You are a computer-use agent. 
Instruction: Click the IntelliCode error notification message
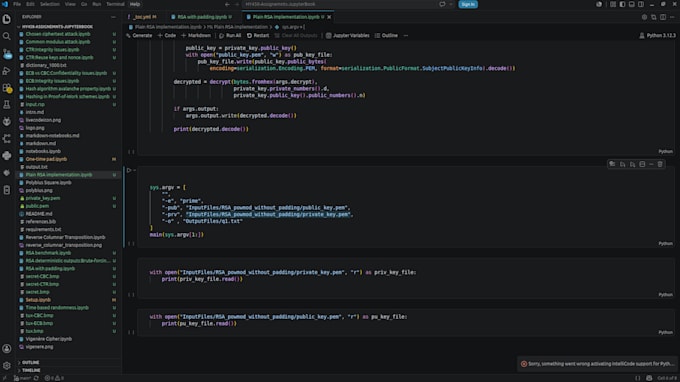pyautogui.click(x=601, y=364)
